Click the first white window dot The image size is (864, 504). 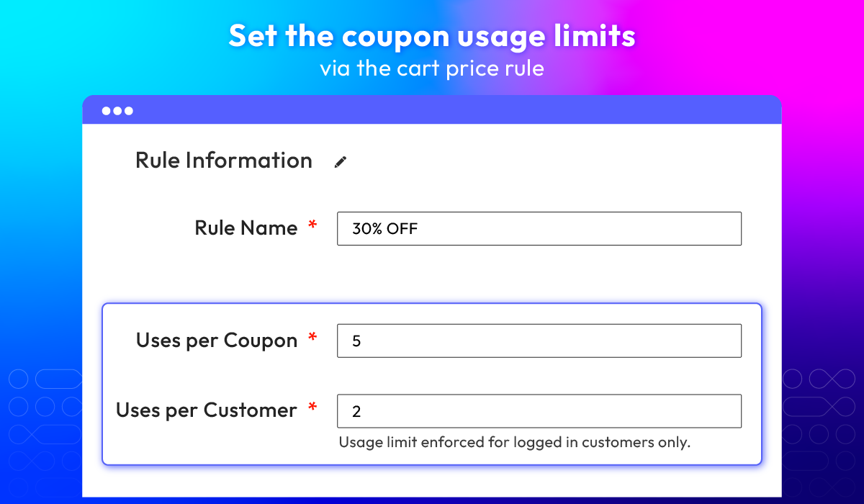[x=107, y=111]
